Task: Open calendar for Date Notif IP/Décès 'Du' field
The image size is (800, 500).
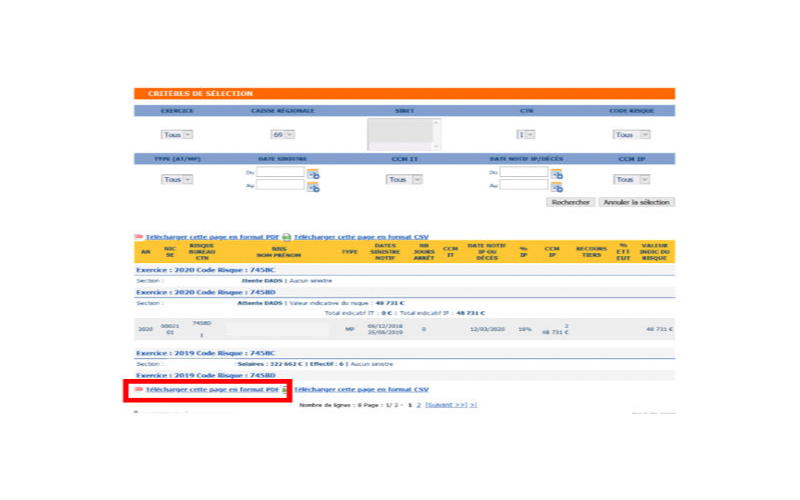Action: tap(557, 174)
